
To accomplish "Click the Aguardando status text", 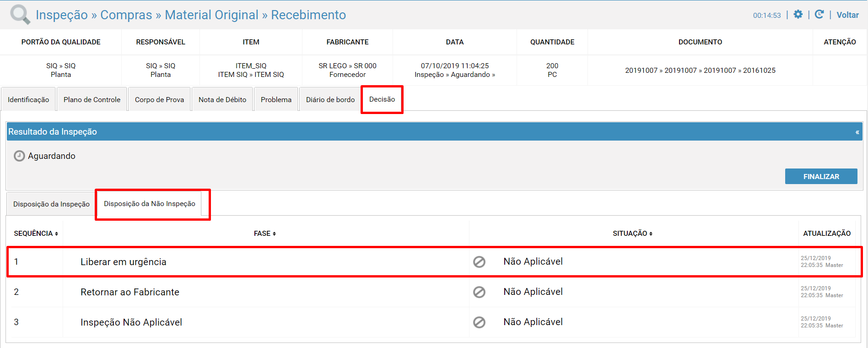I will (52, 156).
